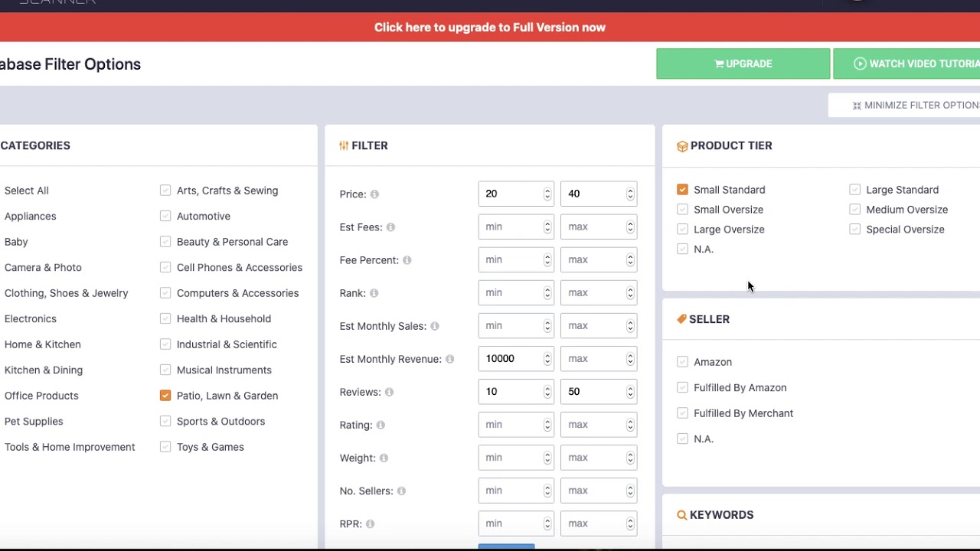Check the Toys & Games category
This screenshot has height=551, width=980.
click(x=165, y=447)
